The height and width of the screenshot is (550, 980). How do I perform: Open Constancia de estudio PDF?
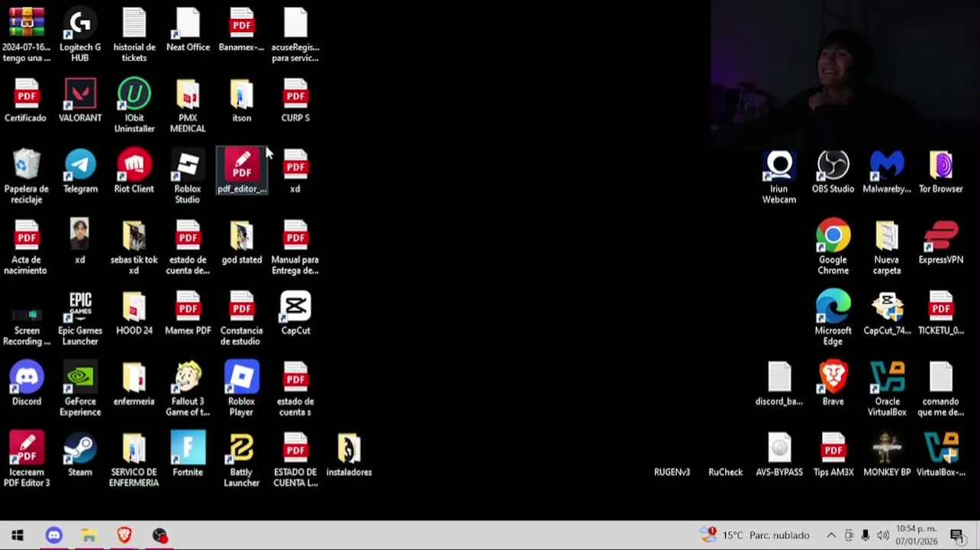(241, 319)
